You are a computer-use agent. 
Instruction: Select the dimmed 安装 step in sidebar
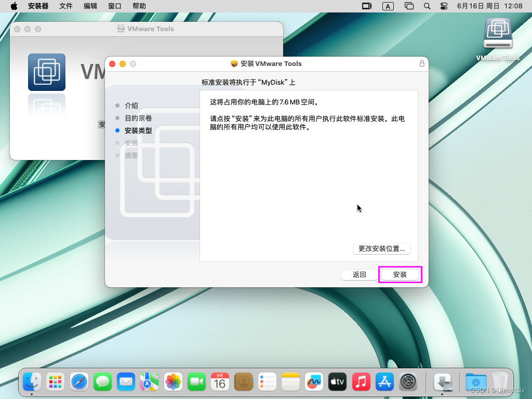[x=131, y=143]
